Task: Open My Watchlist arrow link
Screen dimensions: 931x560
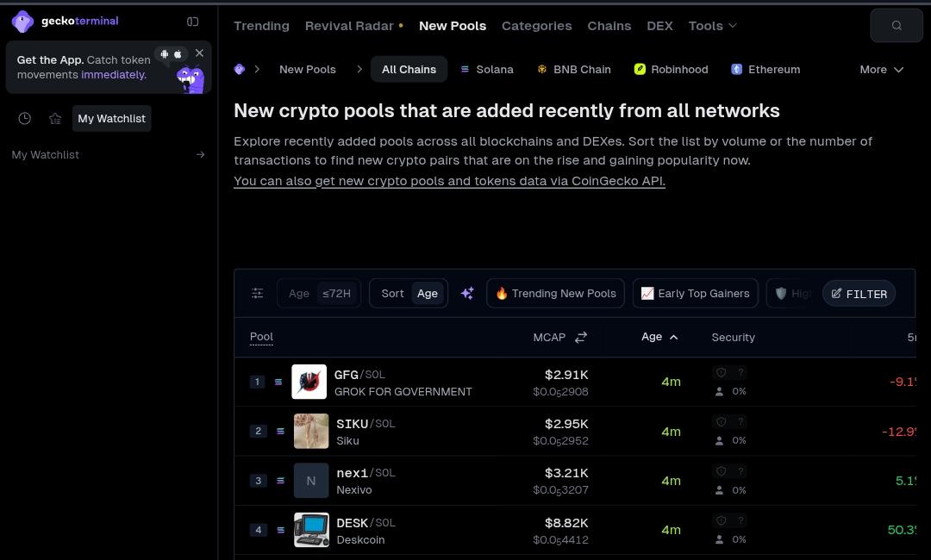Action: click(x=200, y=155)
